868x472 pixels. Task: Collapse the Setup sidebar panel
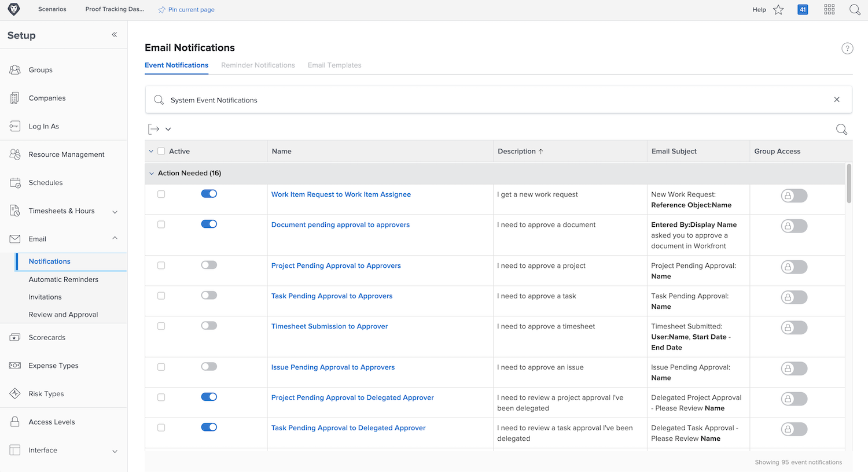(x=115, y=35)
